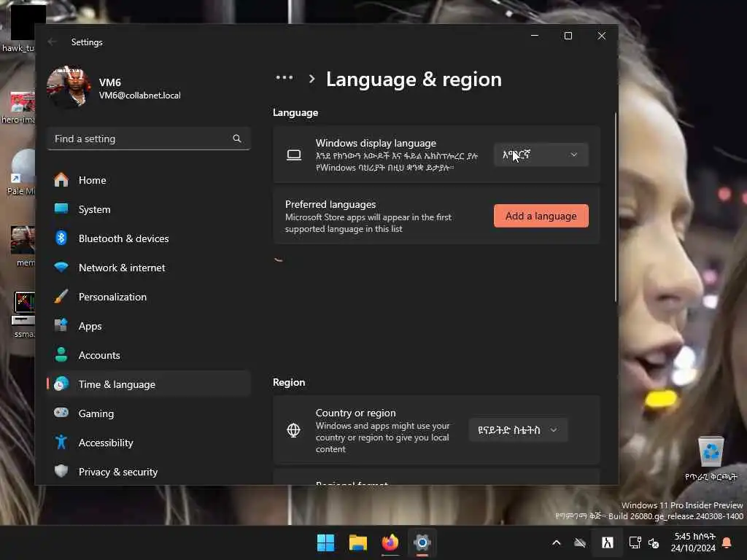Click the cloud sync tray icon
This screenshot has width=747, height=560.
coord(580,542)
